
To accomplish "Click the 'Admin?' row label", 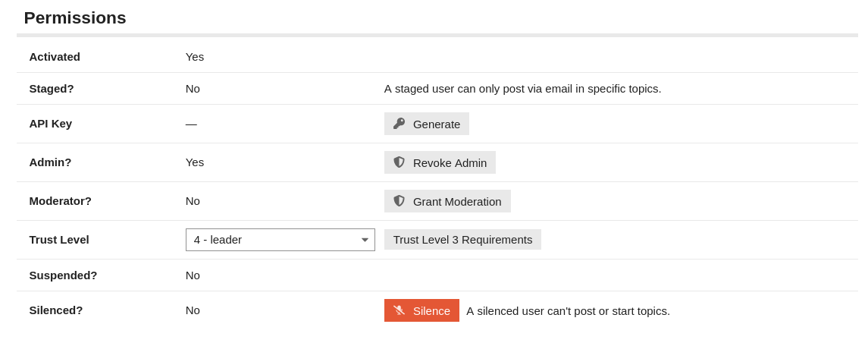I will coord(50,162).
